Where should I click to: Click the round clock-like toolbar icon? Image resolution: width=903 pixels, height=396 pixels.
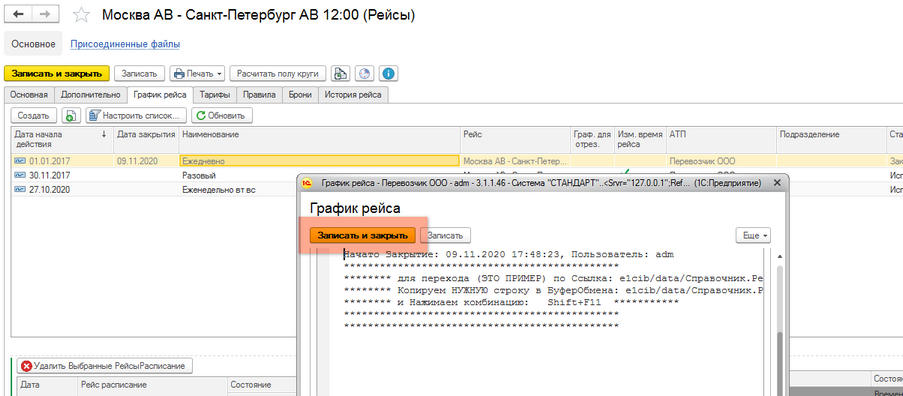pos(364,74)
